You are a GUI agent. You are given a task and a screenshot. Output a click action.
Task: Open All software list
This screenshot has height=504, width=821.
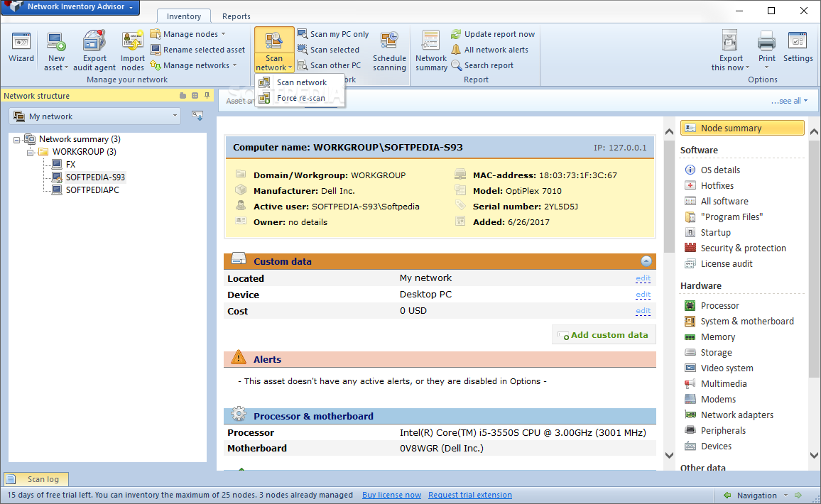pyautogui.click(x=724, y=202)
